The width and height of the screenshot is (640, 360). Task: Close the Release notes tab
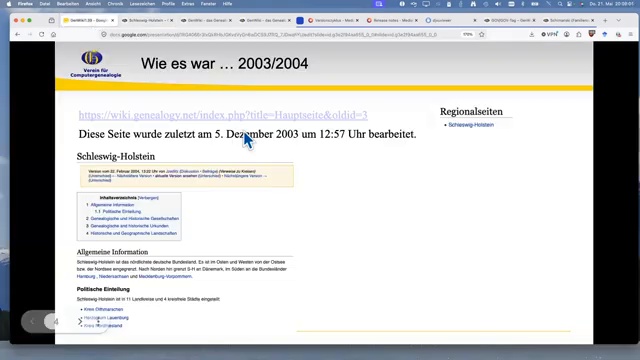[x=416, y=20]
